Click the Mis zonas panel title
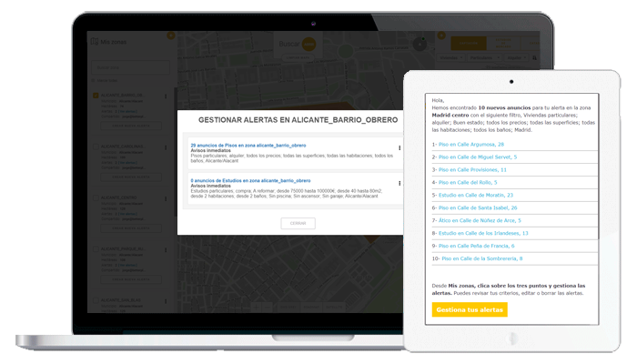Screen dimensions: 637x364 click(114, 42)
